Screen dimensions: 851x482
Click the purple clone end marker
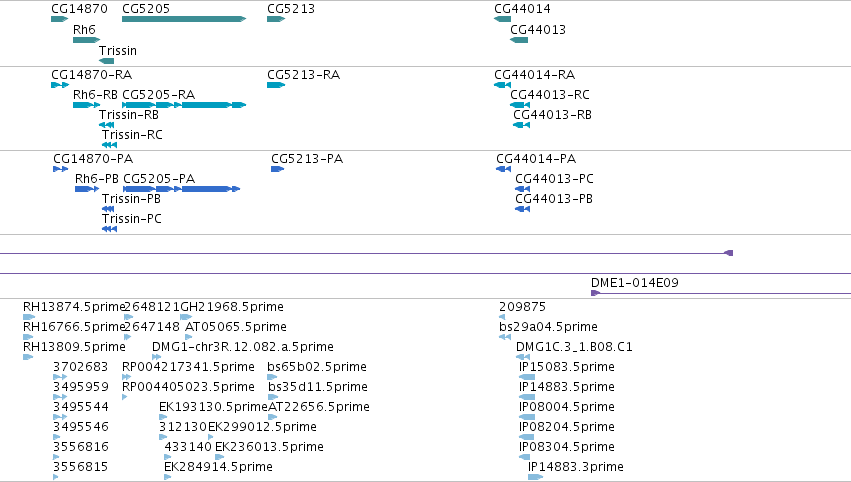729,253
